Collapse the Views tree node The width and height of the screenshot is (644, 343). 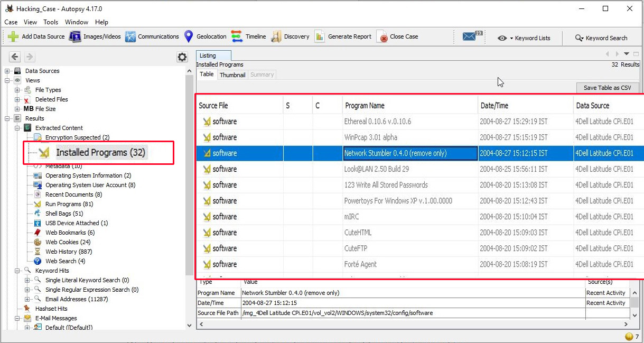click(8, 80)
